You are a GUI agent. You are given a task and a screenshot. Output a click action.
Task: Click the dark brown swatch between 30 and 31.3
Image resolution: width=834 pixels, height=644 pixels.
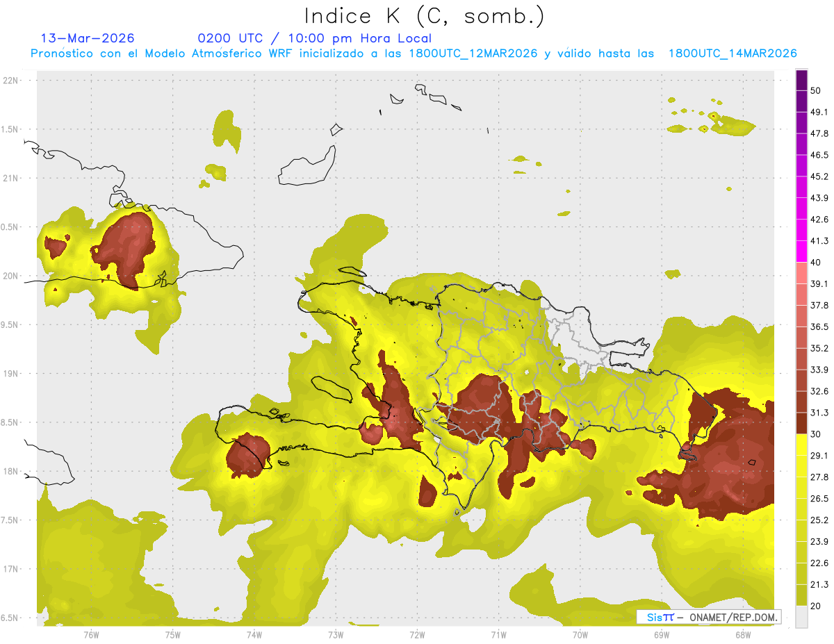[x=801, y=423]
